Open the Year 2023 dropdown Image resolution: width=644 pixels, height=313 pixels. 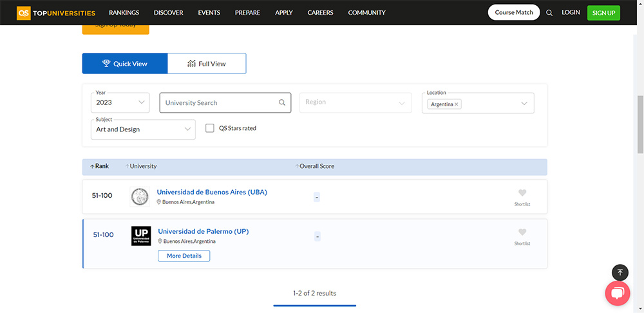click(x=120, y=102)
